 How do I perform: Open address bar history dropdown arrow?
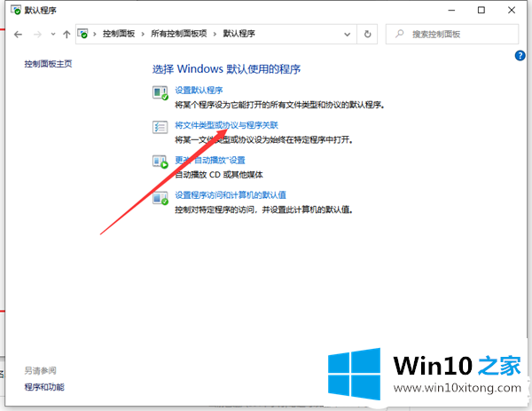tap(347, 35)
